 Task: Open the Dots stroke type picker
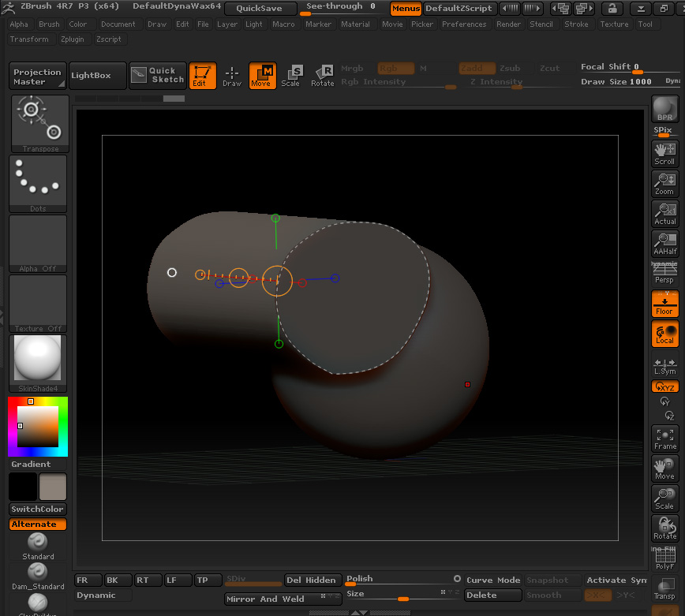[38, 184]
